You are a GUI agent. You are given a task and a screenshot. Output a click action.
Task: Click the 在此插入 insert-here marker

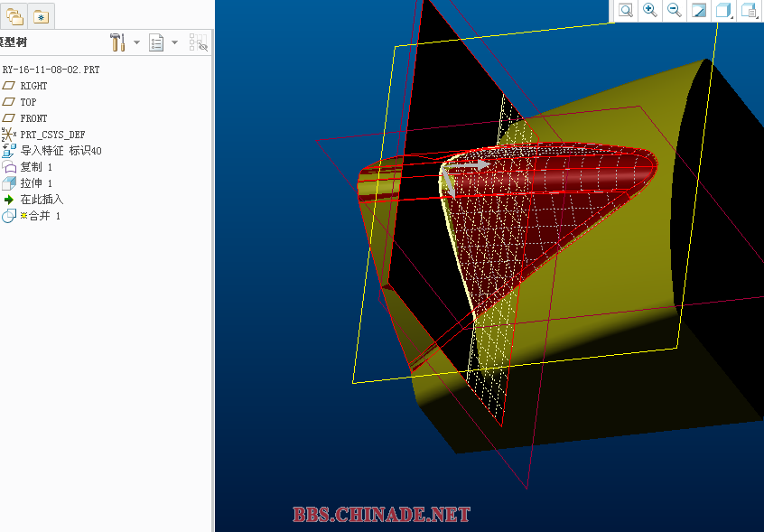point(42,200)
